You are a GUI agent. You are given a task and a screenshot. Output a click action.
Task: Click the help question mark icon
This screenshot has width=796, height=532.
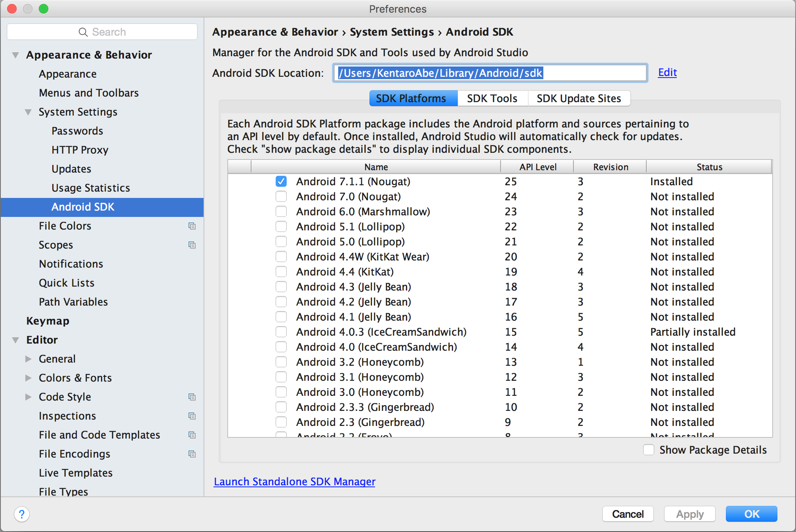[22, 514]
